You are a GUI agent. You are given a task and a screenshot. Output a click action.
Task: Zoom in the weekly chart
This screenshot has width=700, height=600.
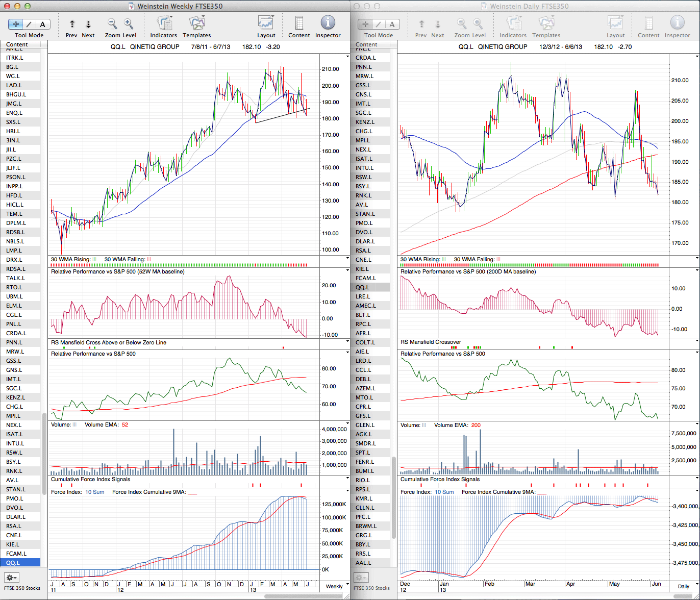(x=129, y=24)
